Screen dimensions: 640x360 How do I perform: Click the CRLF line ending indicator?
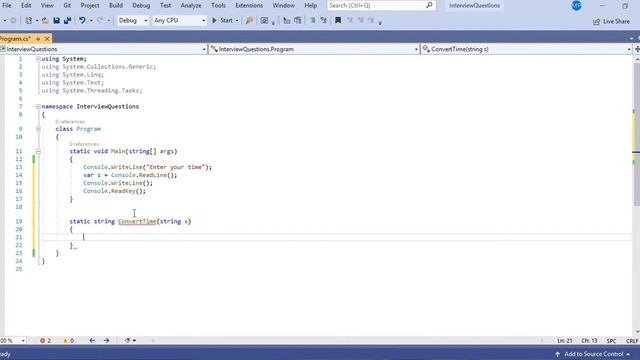coord(632,340)
